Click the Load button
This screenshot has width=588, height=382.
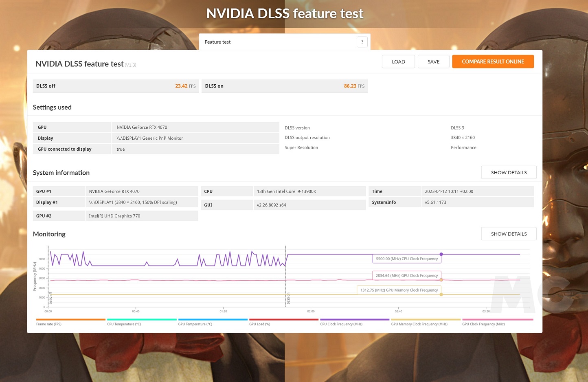click(398, 62)
